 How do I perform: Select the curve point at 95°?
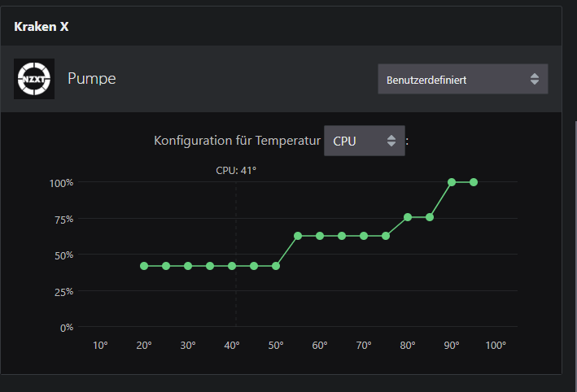coord(474,182)
